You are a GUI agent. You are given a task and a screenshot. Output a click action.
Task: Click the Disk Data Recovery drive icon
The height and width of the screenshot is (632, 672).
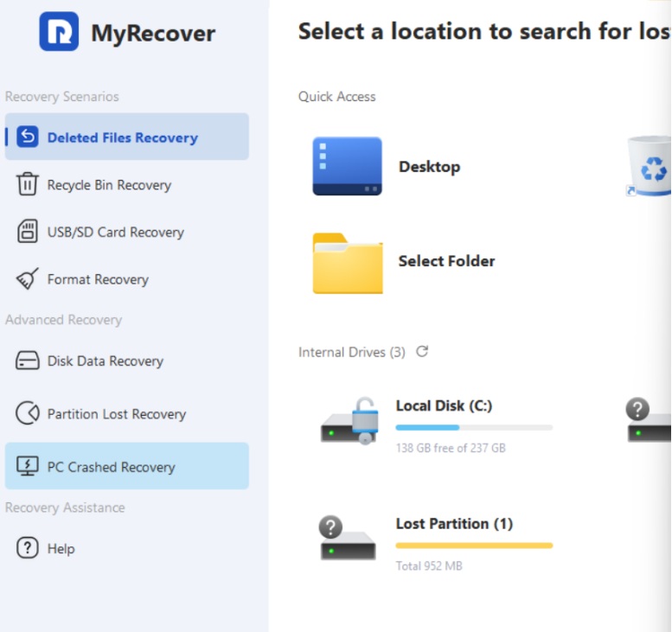[28, 361]
